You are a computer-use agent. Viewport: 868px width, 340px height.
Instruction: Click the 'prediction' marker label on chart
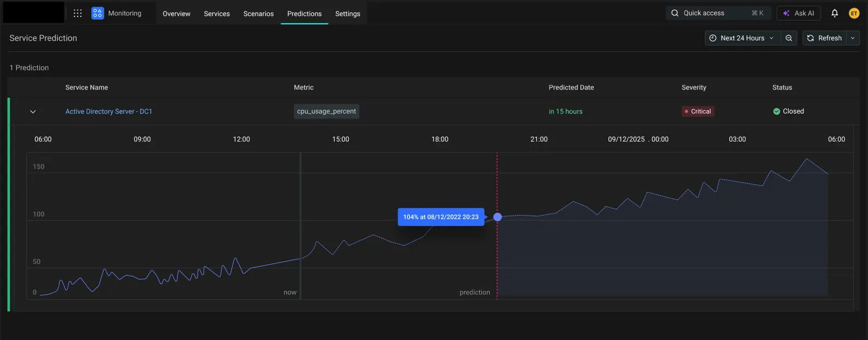(x=475, y=292)
